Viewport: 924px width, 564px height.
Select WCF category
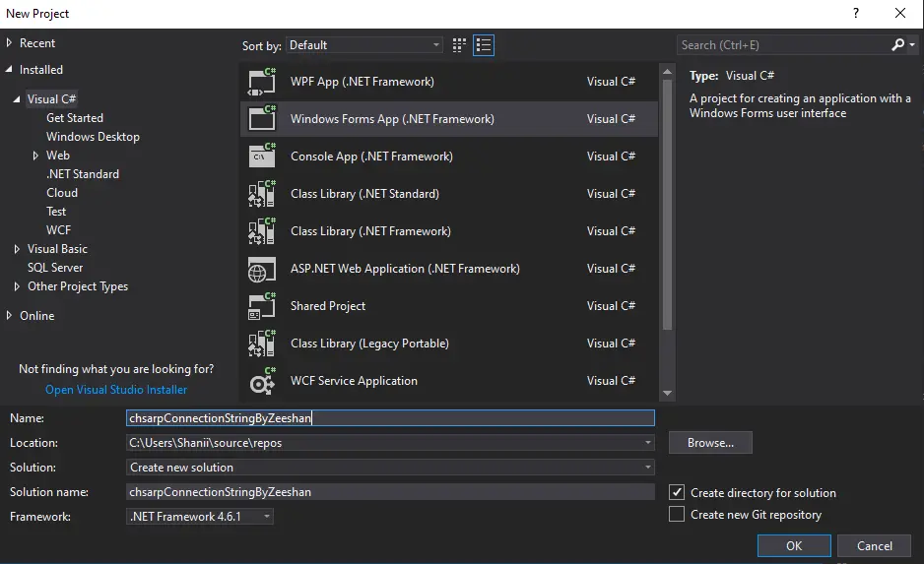click(58, 230)
